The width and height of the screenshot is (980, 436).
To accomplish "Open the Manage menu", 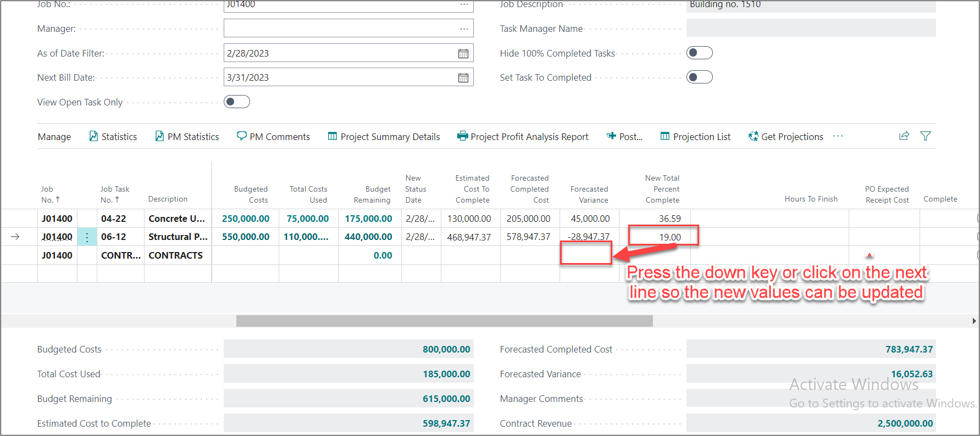I will click(54, 137).
